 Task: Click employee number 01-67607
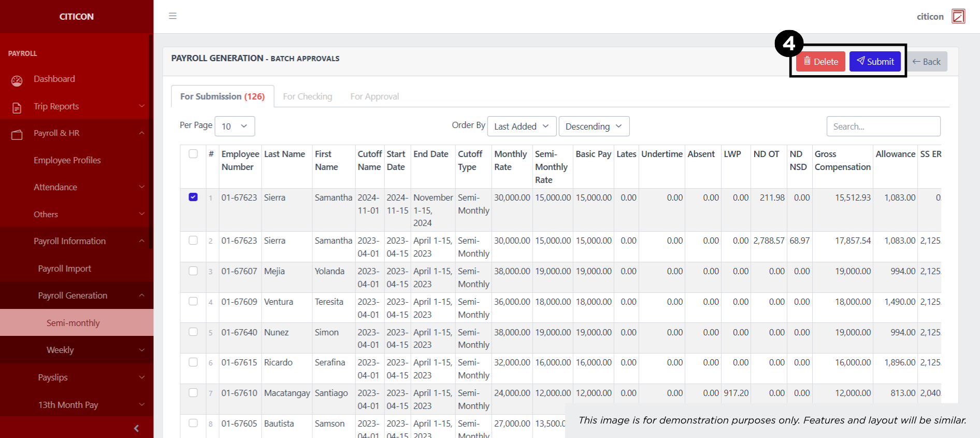point(239,271)
